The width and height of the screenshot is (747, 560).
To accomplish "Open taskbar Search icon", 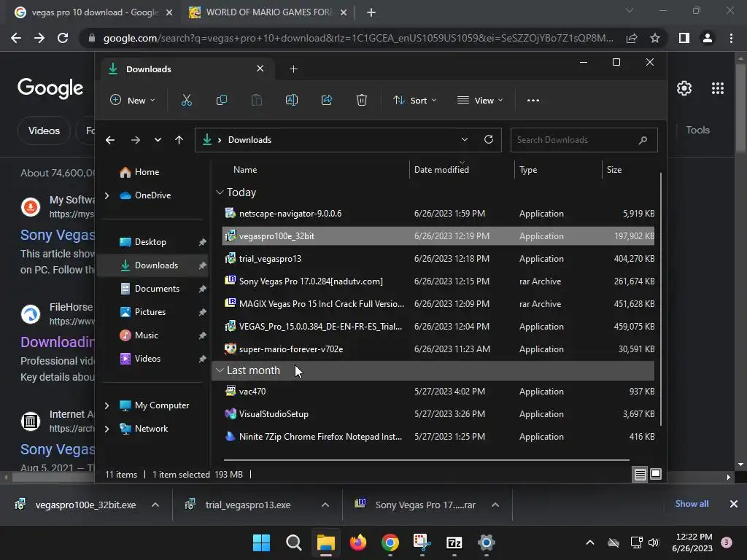I will pyautogui.click(x=293, y=542).
